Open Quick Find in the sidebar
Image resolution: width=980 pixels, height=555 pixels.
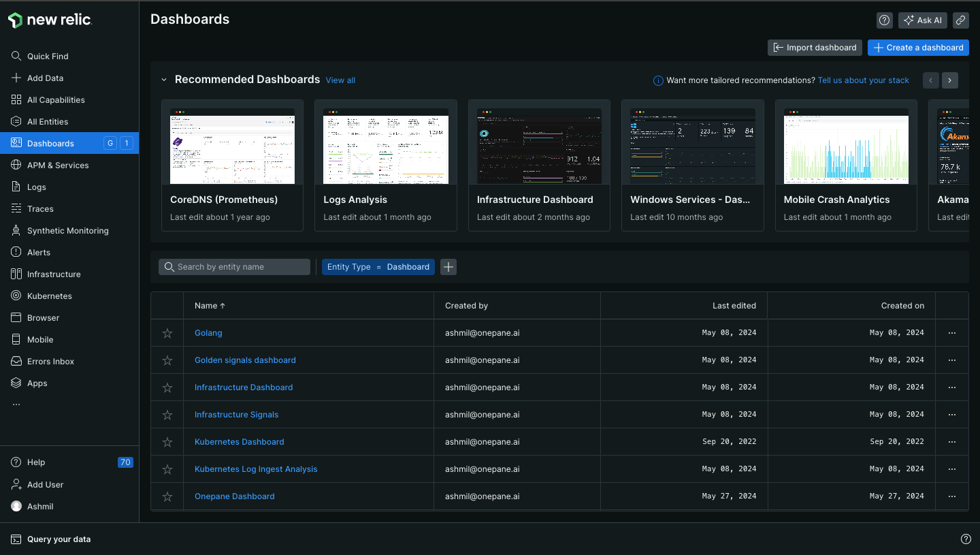[69, 57]
